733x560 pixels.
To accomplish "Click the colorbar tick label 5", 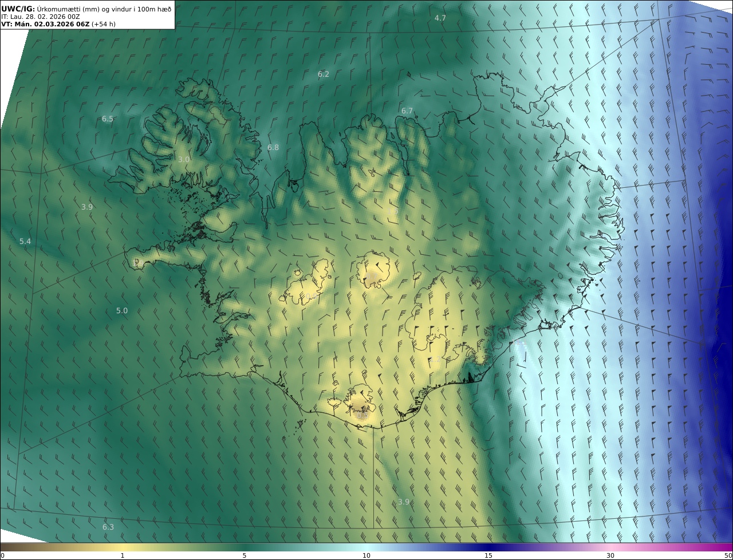I will point(245,555).
